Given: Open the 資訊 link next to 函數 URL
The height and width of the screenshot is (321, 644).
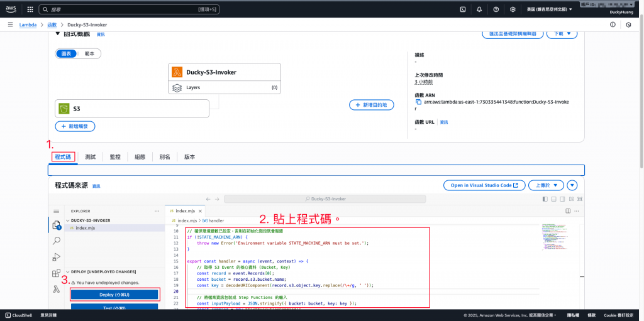Looking at the screenshot, I should click(444, 122).
